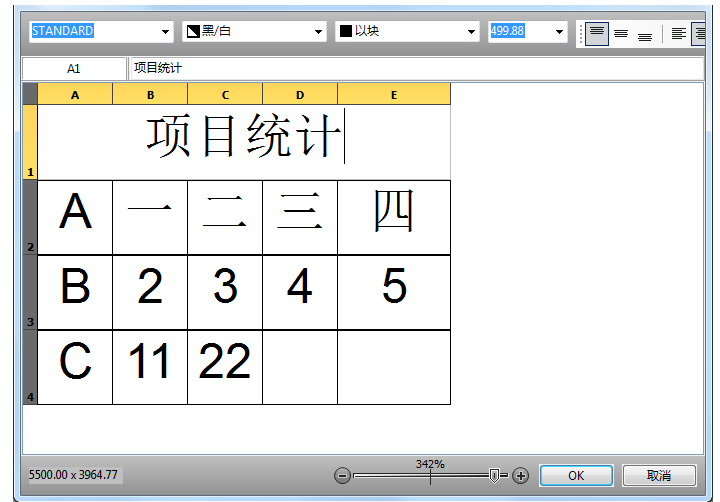
Task: Click the formula bar containing 项目统计
Action: coord(417,68)
